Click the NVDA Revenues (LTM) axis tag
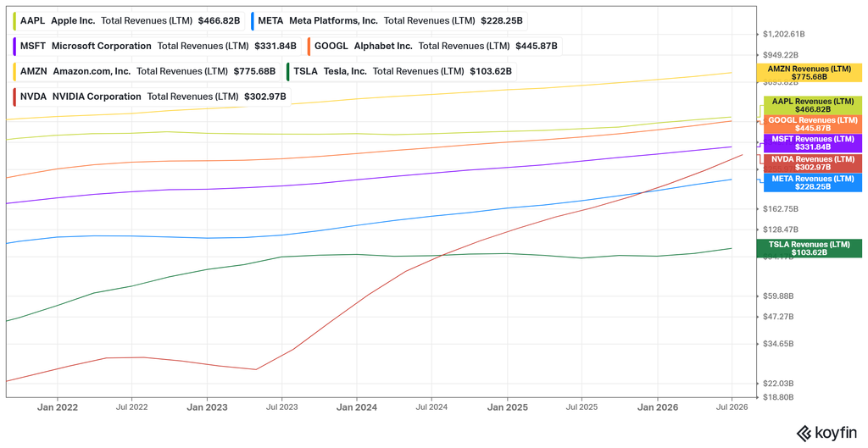Viewport: 868px width, 448px height. coord(813,163)
